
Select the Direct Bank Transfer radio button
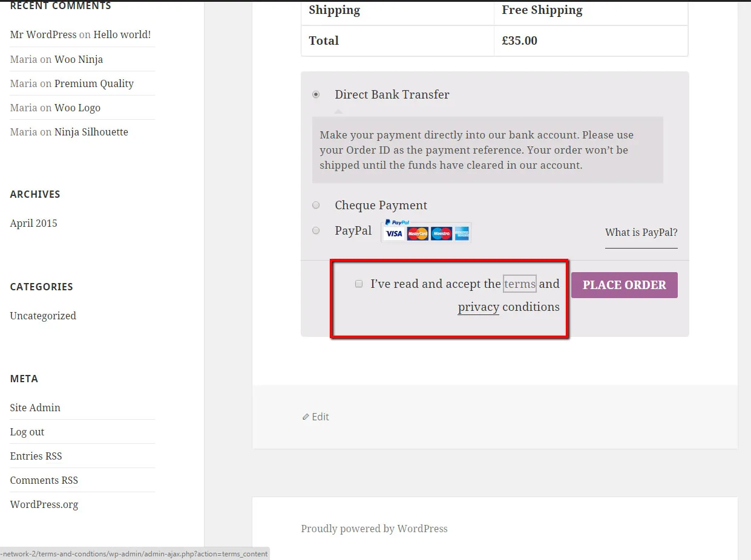(x=315, y=94)
